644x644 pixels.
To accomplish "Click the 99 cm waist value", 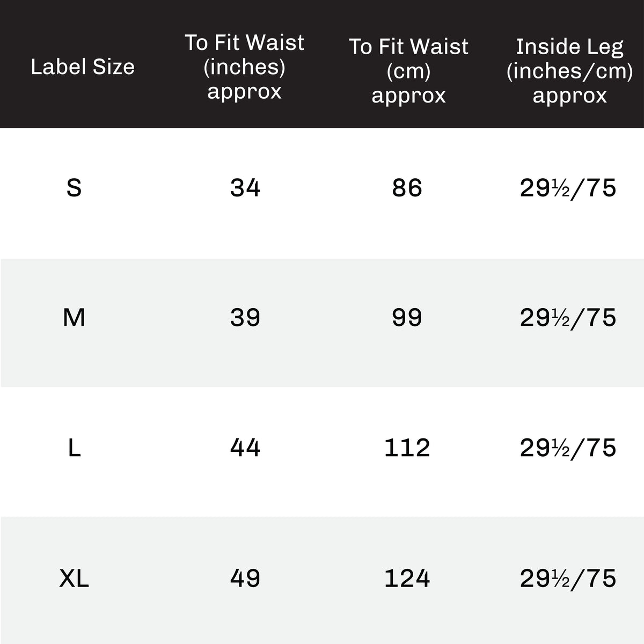I will click(407, 318).
